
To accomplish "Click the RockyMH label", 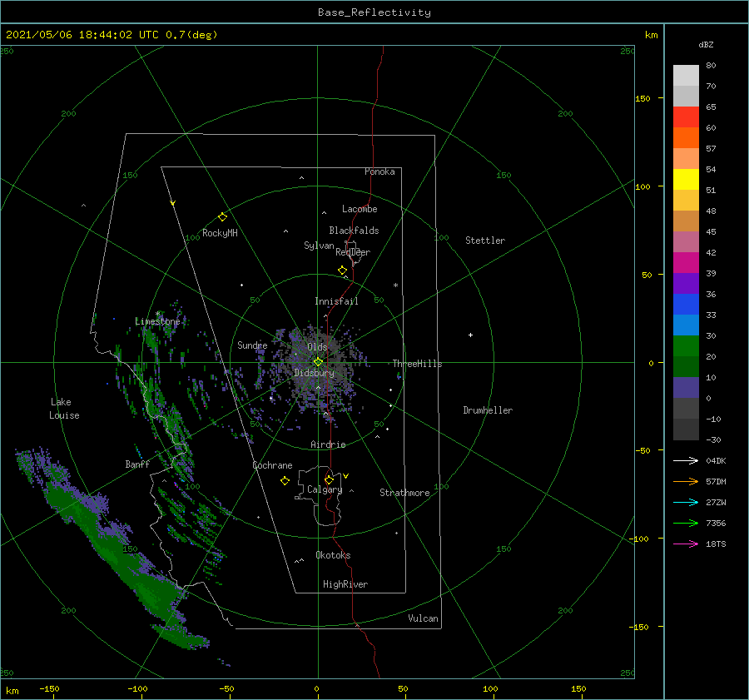I will pyautogui.click(x=220, y=233).
